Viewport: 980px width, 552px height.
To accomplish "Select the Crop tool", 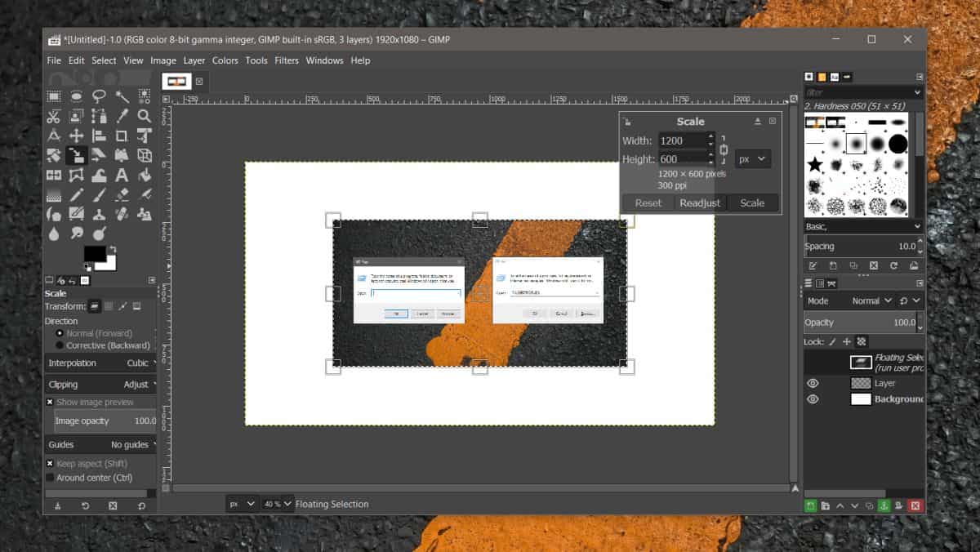I will point(122,136).
